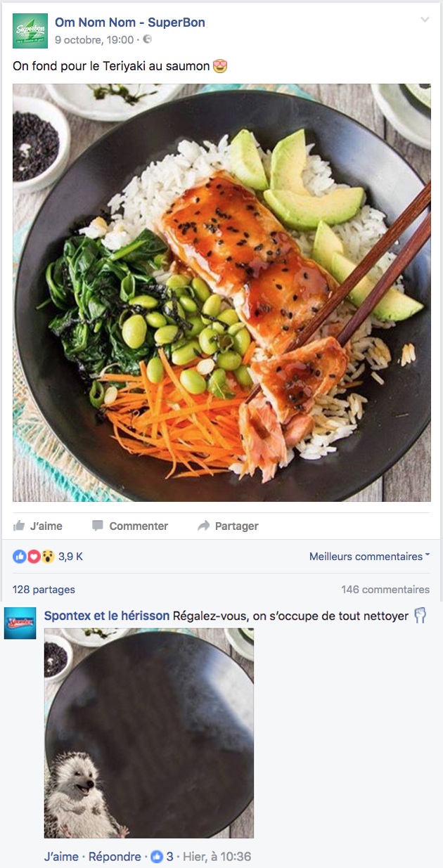Expand Meilleurs commentaires sort dropdown
Viewport: 443px width, 868px height.
pos(370,557)
